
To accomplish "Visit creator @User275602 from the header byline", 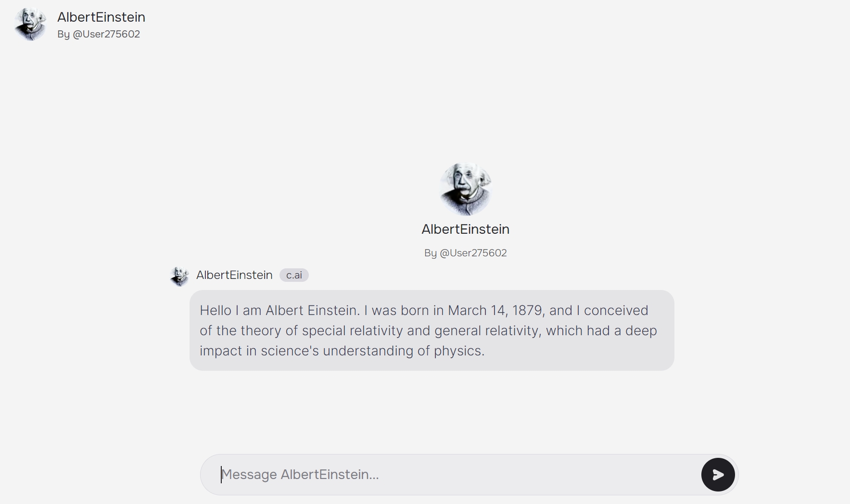I will tap(106, 34).
